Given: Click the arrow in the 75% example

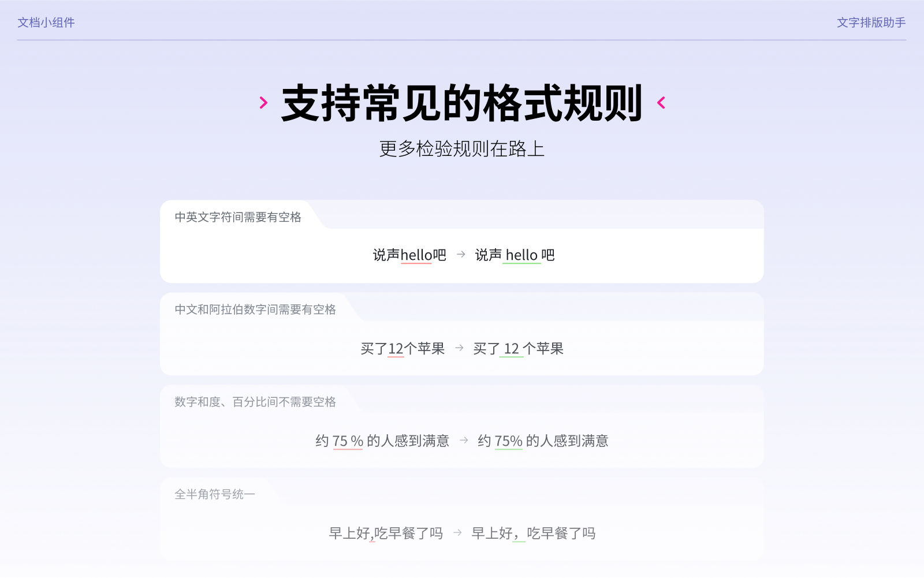Looking at the screenshot, I should click(x=464, y=440).
